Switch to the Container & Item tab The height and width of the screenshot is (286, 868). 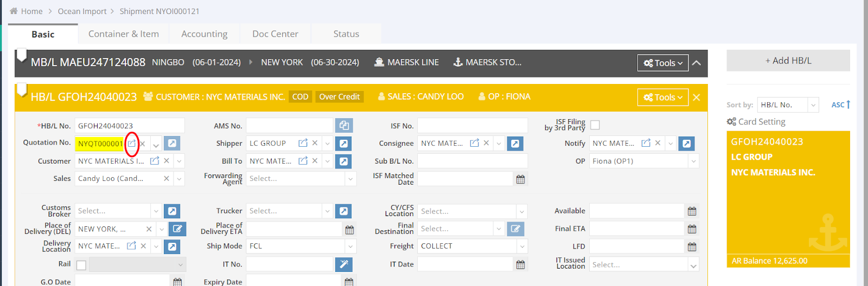[124, 34]
